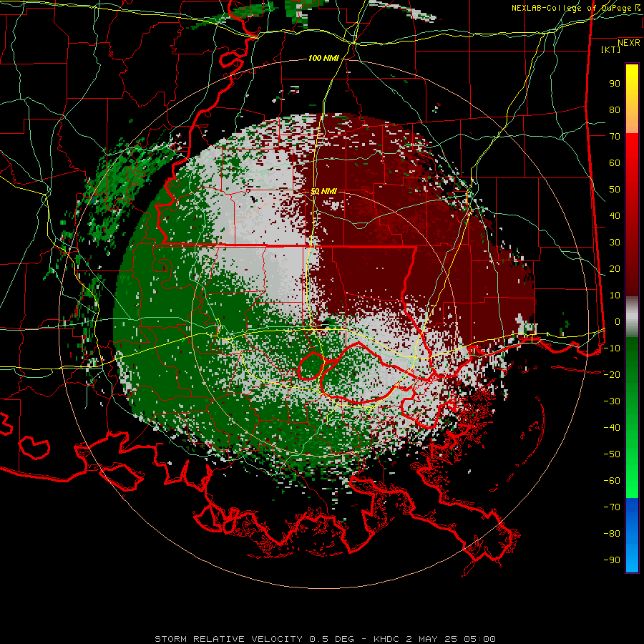Click the 90 value on velocity scale
The width and height of the screenshot is (644, 644).
[615, 84]
